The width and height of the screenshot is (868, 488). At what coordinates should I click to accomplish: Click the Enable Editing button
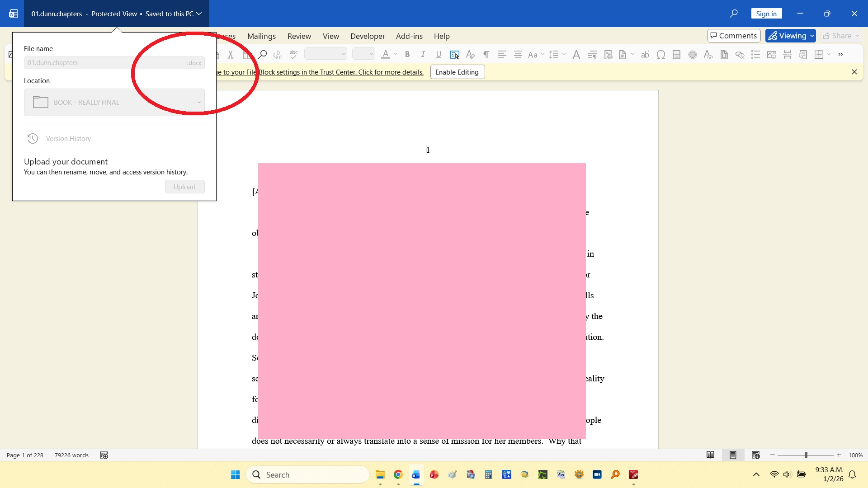point(457,72)
